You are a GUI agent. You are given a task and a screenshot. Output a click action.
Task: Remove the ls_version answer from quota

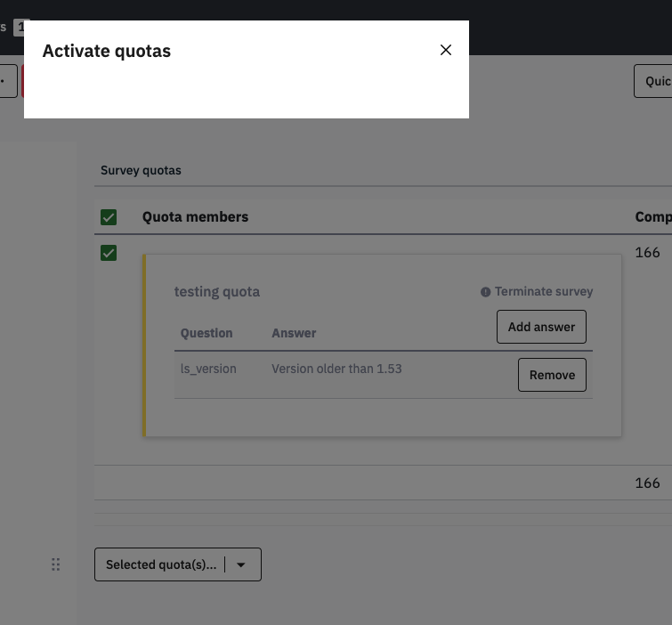point(552,375)
